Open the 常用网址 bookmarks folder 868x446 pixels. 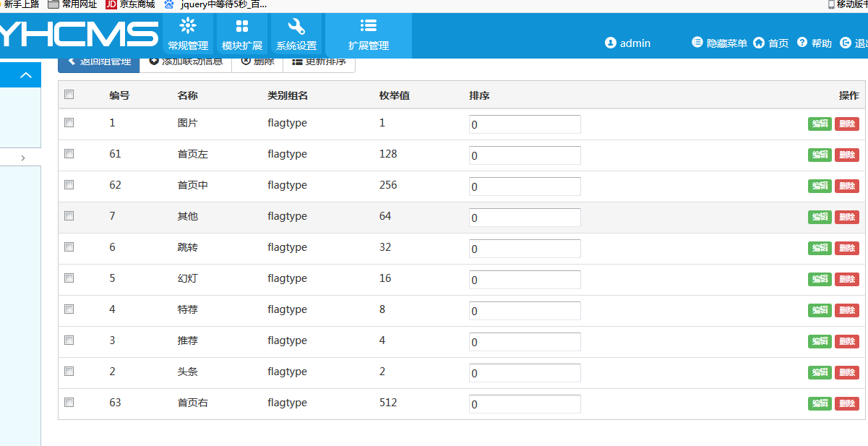pyautogui.click(x=72, y=4)
